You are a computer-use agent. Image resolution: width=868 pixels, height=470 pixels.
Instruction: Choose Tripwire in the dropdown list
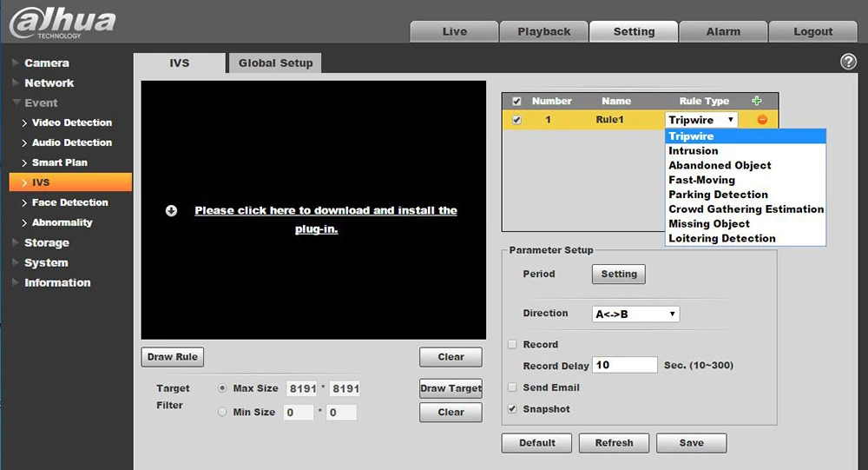[x=745, y=136]
